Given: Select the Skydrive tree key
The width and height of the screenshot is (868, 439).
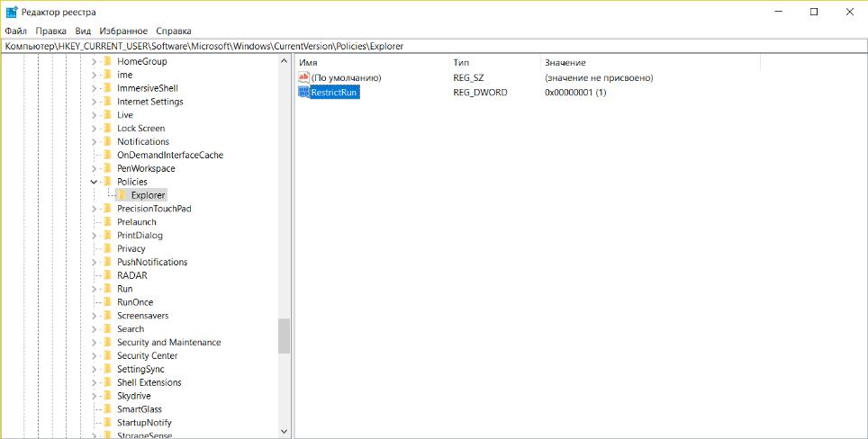Looking at the screenshot, I should [x=133, y=396].
